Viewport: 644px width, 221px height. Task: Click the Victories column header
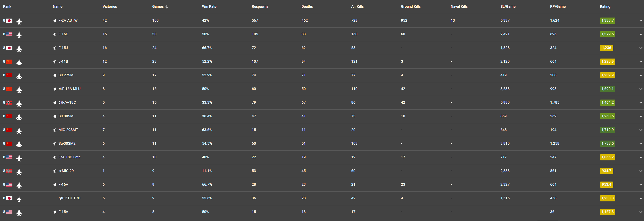click(x=110, y=6)
